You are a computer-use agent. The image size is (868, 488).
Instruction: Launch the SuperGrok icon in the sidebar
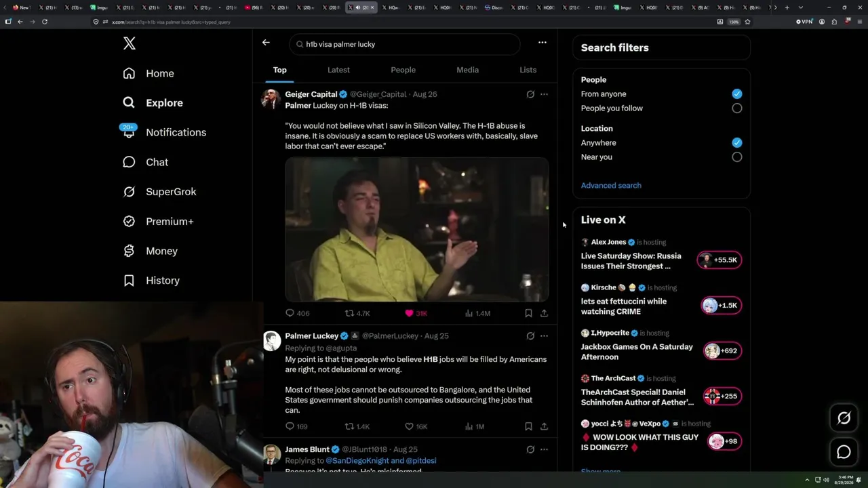(129, 192)
